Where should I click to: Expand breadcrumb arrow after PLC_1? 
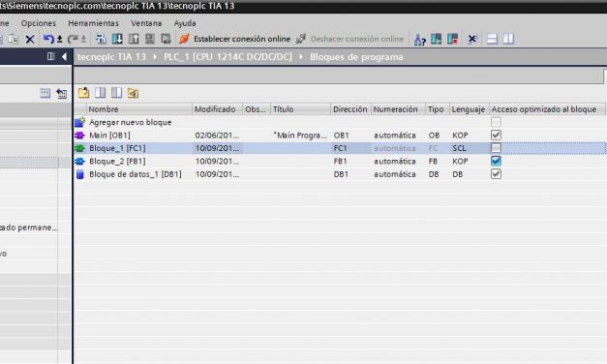coord(301,57)
